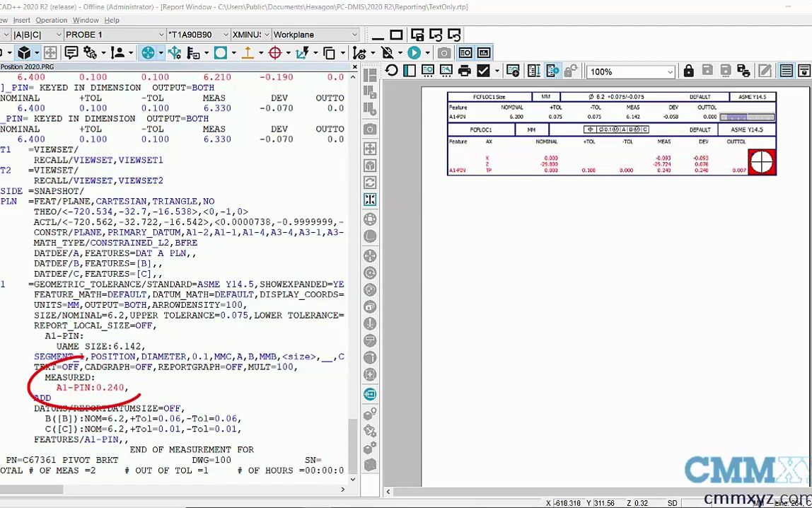Open the |A|B|C| alignment dropdown
This screenshot has width=812, height=508.
[x=59, y=35]
